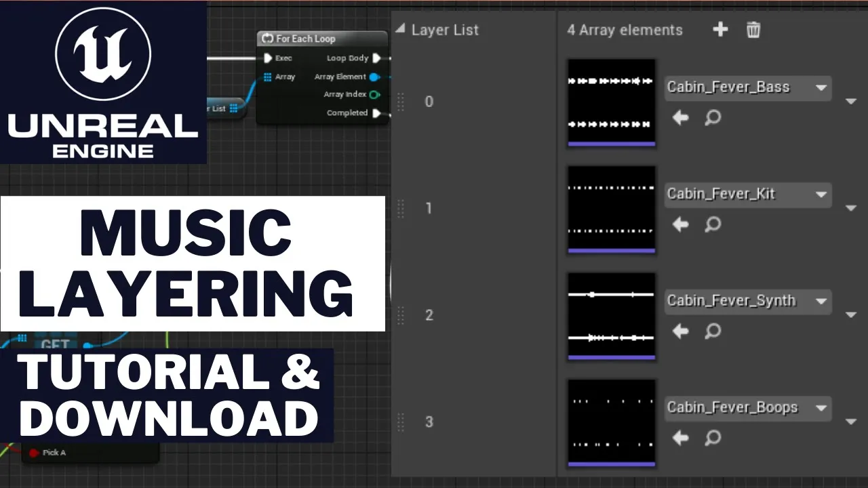This screenshot has width=868, height=488.
Task: Click the '4 Array elements' label
Action: tap(625, 30)
